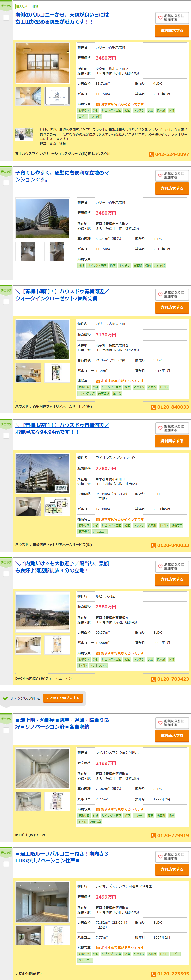Image resolution: width=191 pixels, height=980 pixels.
Task: Check the box for first カサーレ青梅末広町 listing
Action: tap(6, 17)
